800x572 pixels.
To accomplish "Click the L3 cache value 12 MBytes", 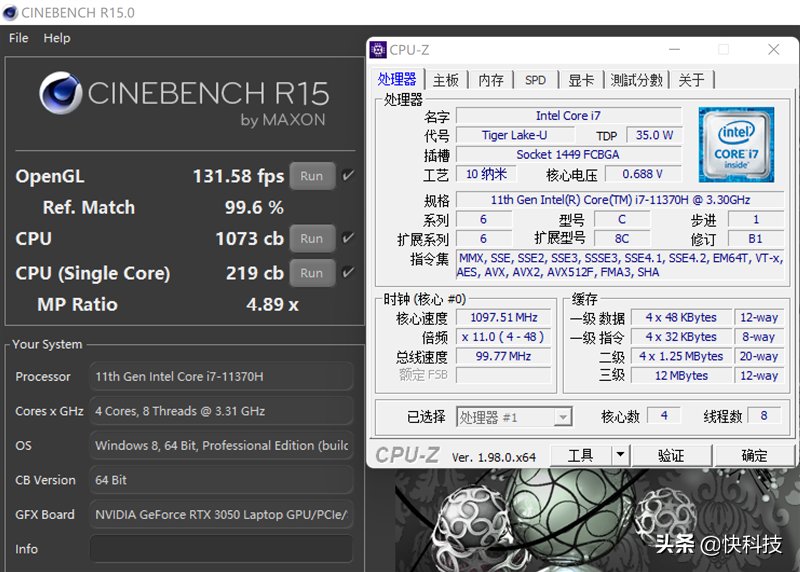I will point(681,376).
